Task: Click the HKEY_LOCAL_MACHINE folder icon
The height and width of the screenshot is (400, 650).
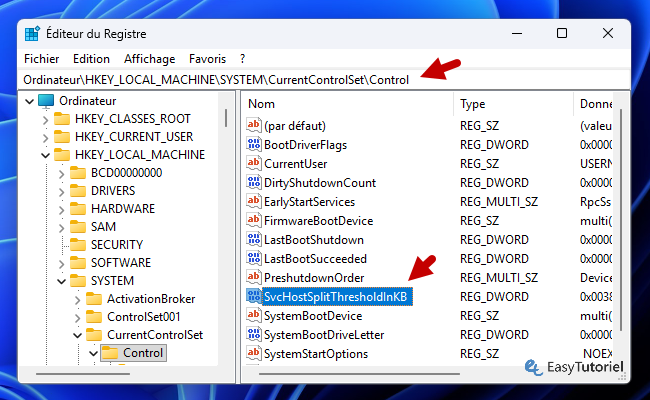Action: 62,155
